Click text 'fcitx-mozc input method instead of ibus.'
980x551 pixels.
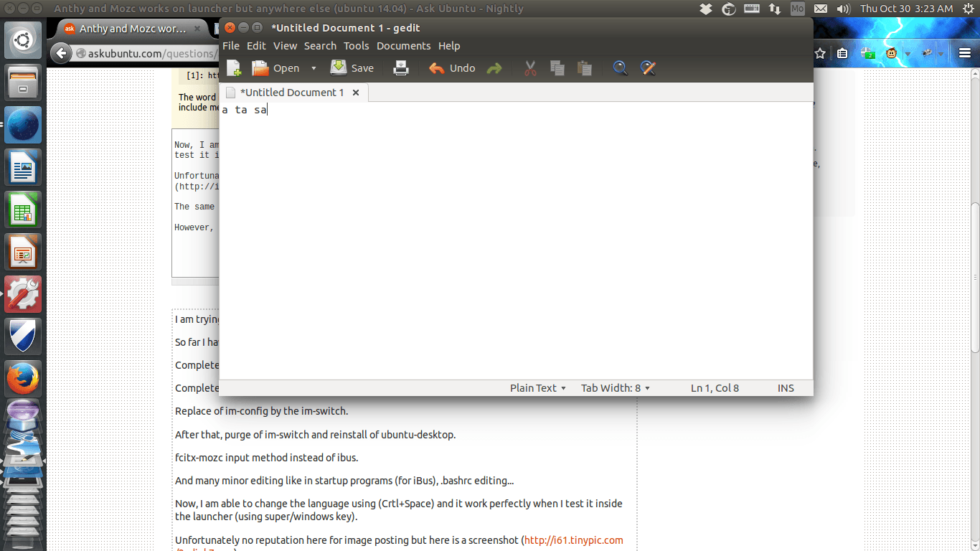[266, 458]
